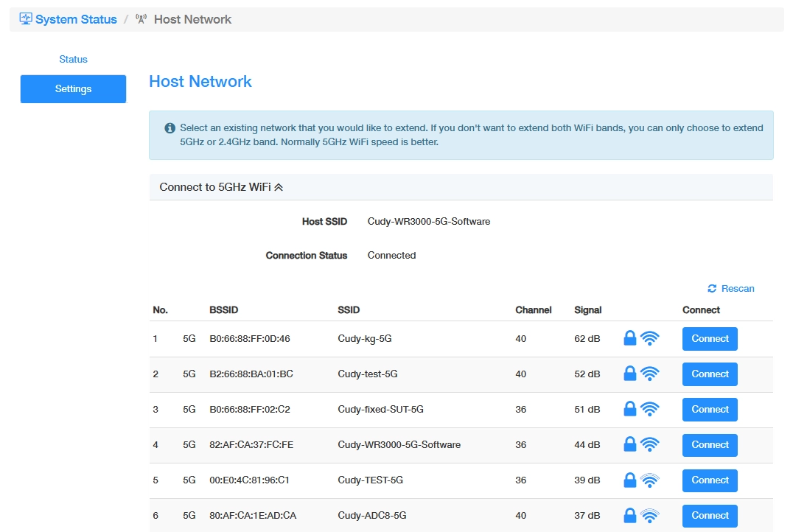Click the SSID column header
Image resolution: width=793 pixels, height=532 pixels.
349,310
